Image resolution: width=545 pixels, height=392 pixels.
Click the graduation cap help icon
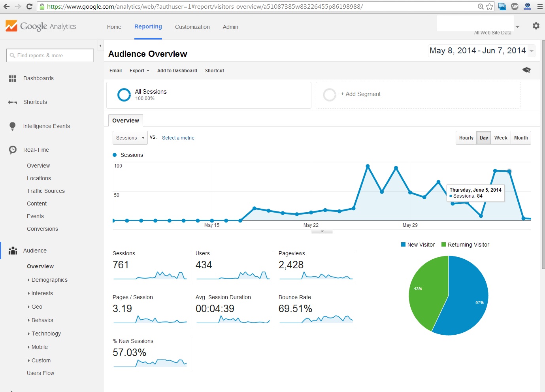(526, 70)
